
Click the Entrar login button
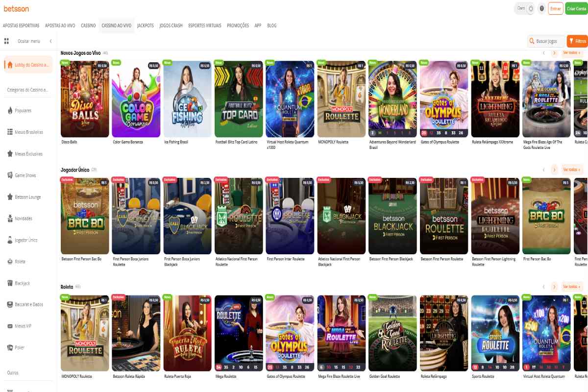click(x=555, y=8)
